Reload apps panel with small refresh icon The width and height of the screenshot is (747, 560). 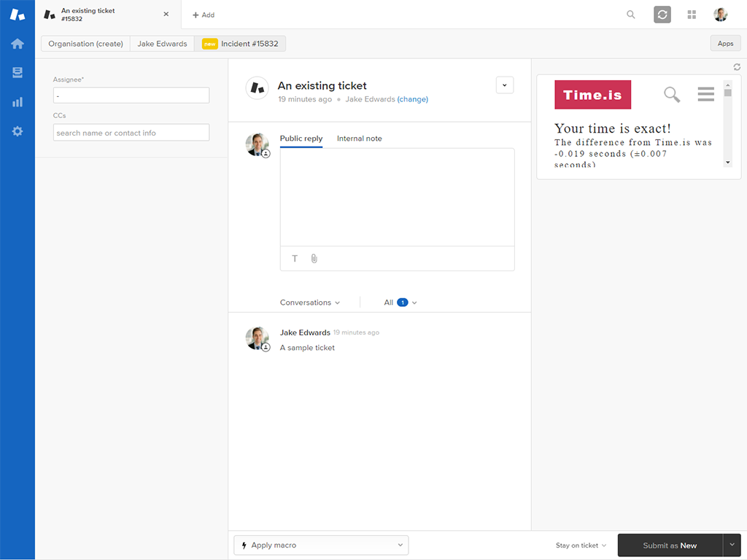(737, 67)
